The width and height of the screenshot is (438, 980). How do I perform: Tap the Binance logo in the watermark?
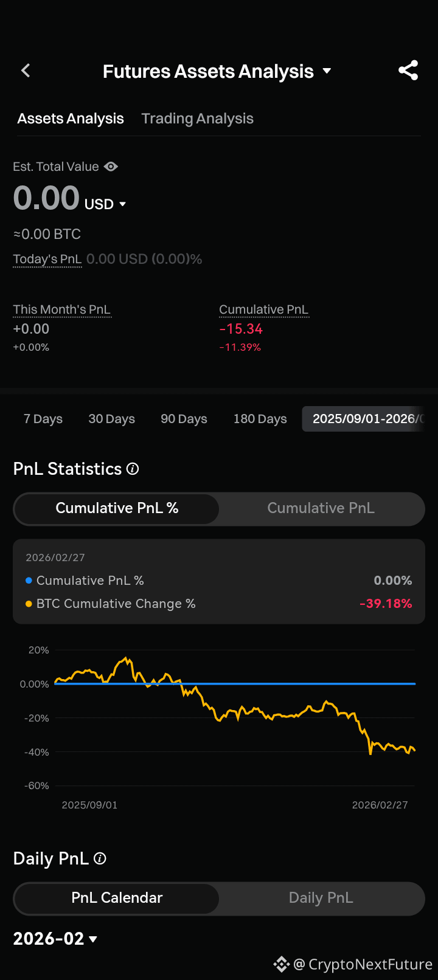(281, 964)
